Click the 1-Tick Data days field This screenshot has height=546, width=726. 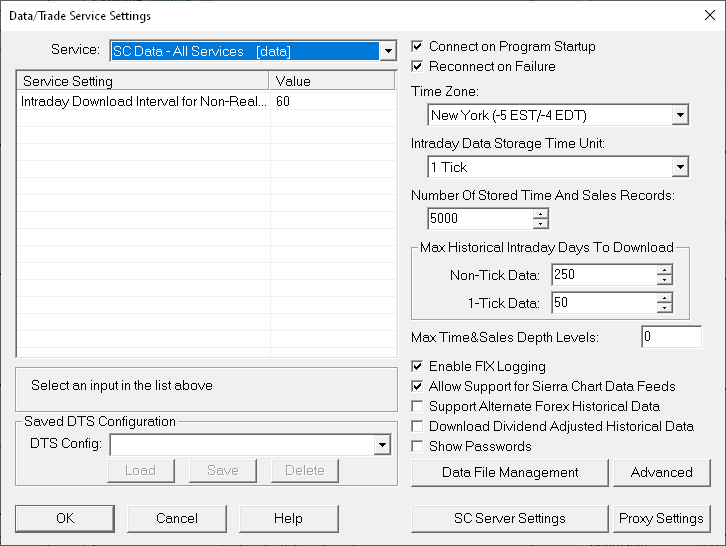[x=604, y=302]
